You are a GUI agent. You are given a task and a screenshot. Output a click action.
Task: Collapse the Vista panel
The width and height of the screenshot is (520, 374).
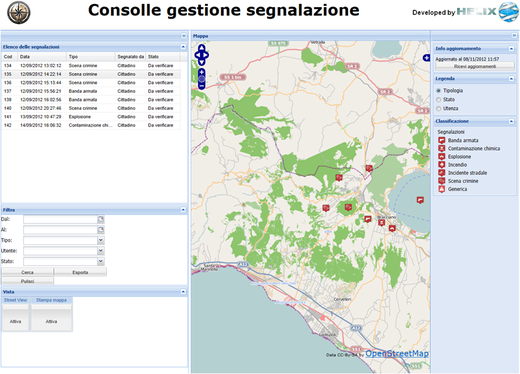pyautogui.click(x=183, y=292)
